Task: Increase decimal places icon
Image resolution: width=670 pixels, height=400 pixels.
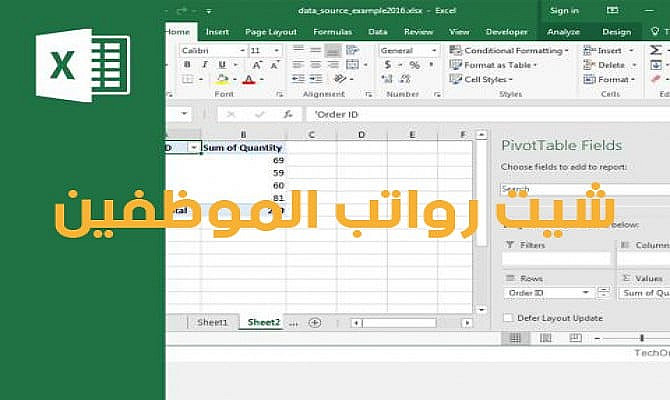Action: point(387,79)
